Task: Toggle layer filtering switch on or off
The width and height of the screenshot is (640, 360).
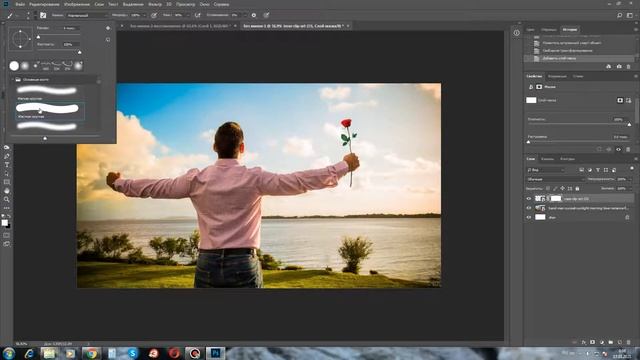Action: coord(632,168)
